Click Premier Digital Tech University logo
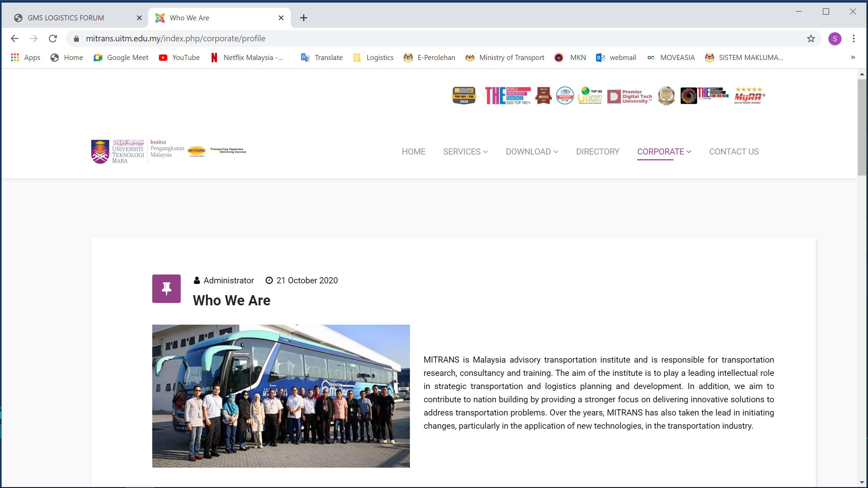 click(630, 96)
